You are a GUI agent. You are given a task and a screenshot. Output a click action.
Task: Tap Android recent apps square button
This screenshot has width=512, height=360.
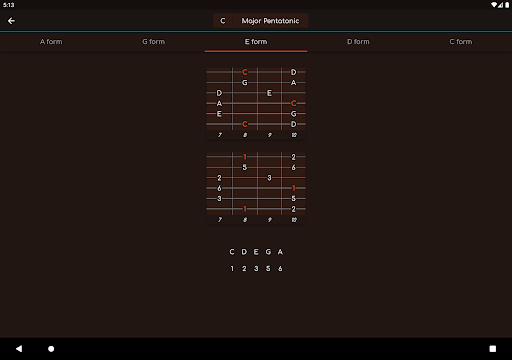tap(493, 349)
